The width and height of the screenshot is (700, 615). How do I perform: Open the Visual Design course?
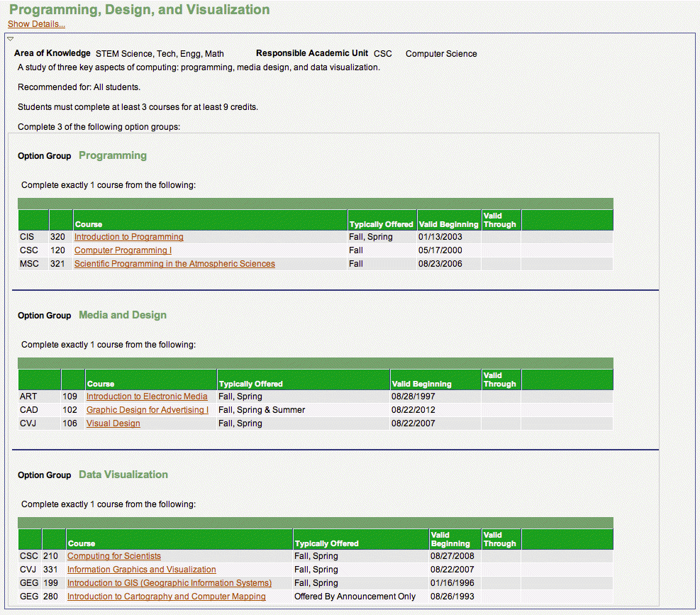tap(113, 423)
